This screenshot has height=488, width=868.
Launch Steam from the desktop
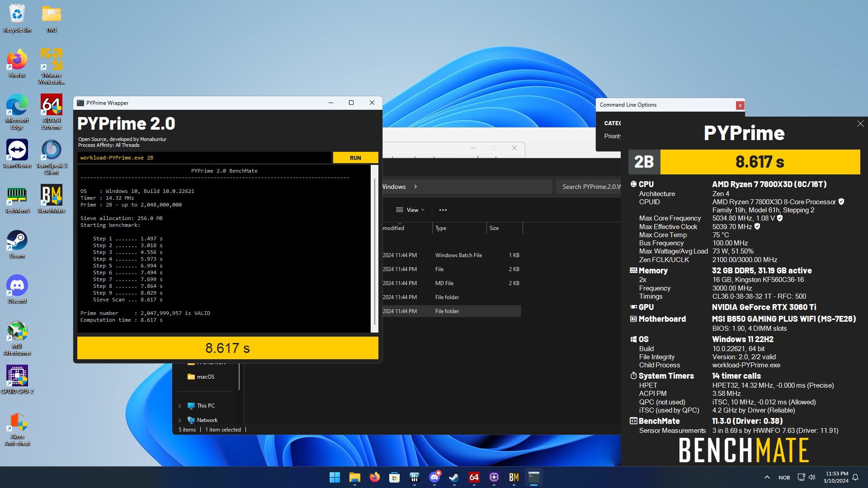[x=17, y=244]
